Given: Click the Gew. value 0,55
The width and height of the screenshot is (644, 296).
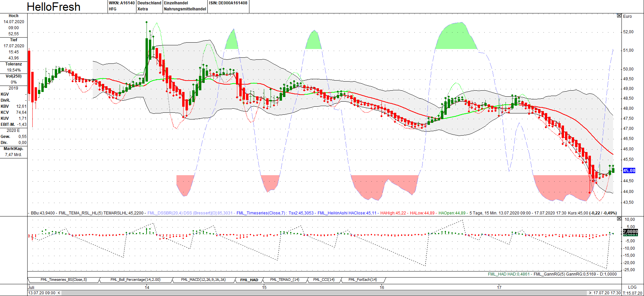Looking at the screenshot, I should (23, 137).
